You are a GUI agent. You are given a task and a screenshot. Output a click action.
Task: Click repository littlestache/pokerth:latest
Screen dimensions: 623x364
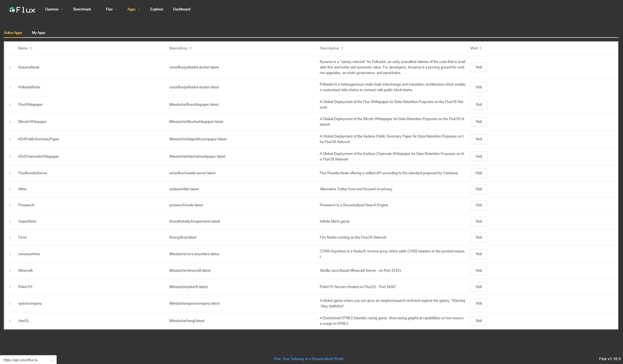point(188,287)
